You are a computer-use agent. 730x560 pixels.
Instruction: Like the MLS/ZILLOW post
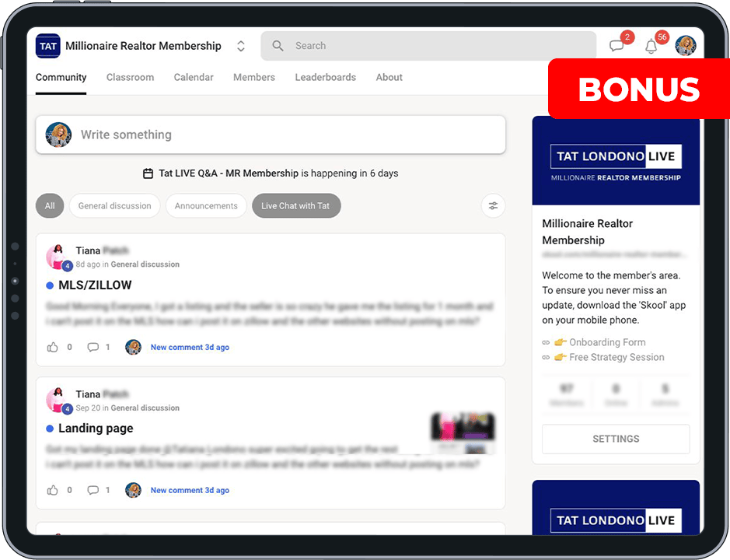click(53, 347)
